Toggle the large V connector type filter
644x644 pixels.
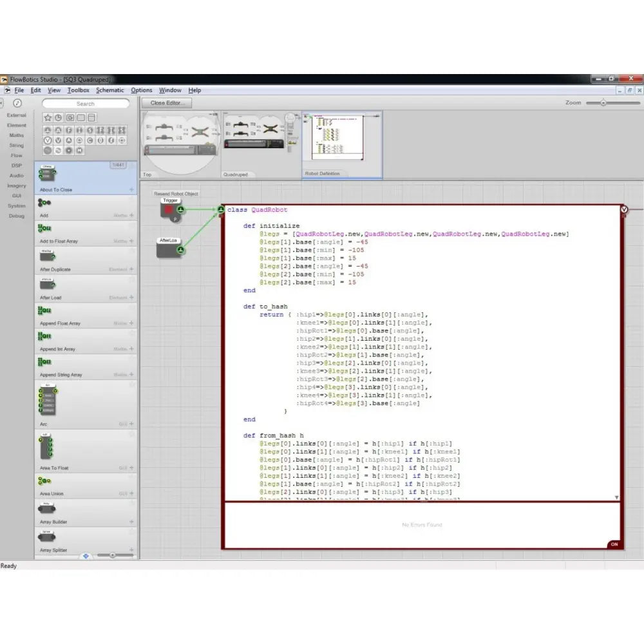click(x=48, y=140)
